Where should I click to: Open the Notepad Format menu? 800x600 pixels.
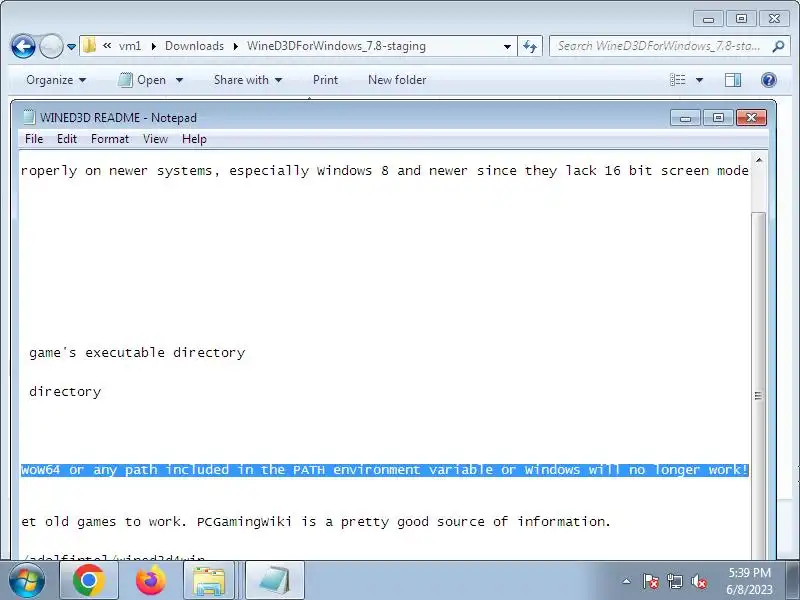pos(110,139)
